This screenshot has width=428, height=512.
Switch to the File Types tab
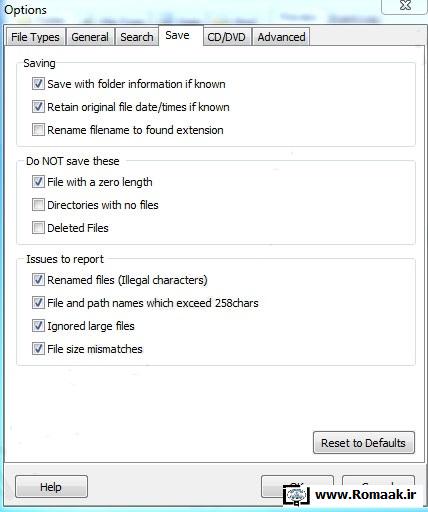[35, 37]
